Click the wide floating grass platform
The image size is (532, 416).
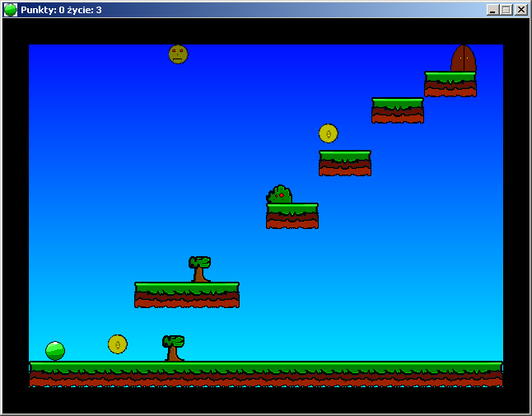coord(187,294)
